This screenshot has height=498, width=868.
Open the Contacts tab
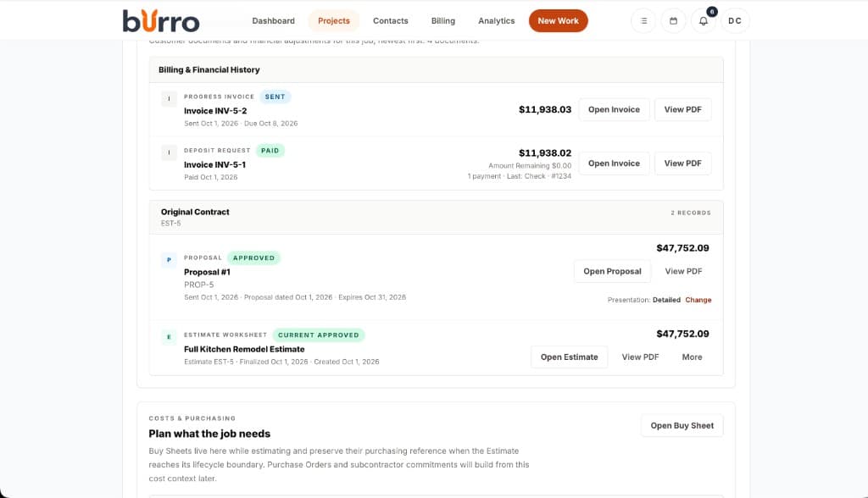(390, 21)
